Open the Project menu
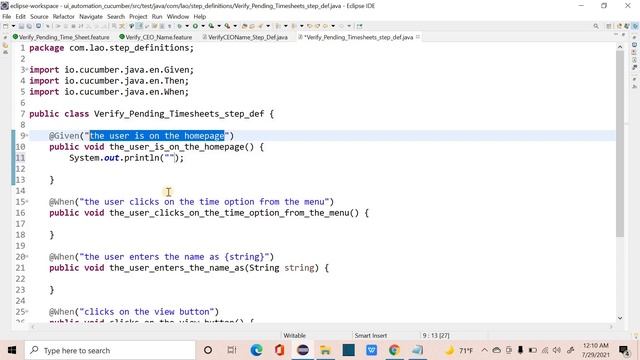The height and width of the screenshot is (360, 640). pos(138,17)
